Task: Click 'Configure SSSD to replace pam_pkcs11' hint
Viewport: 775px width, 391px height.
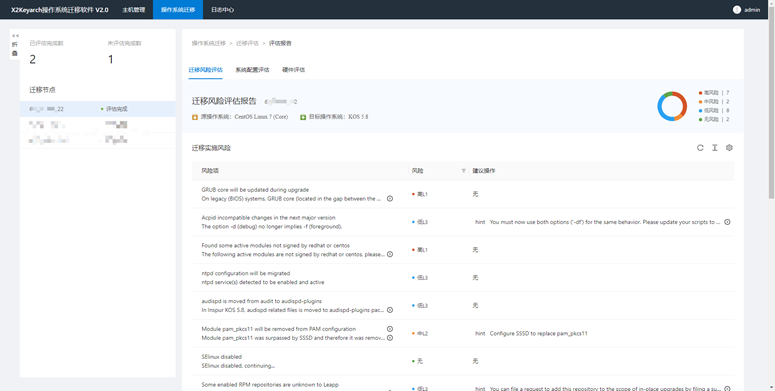Action: [538, 333]
